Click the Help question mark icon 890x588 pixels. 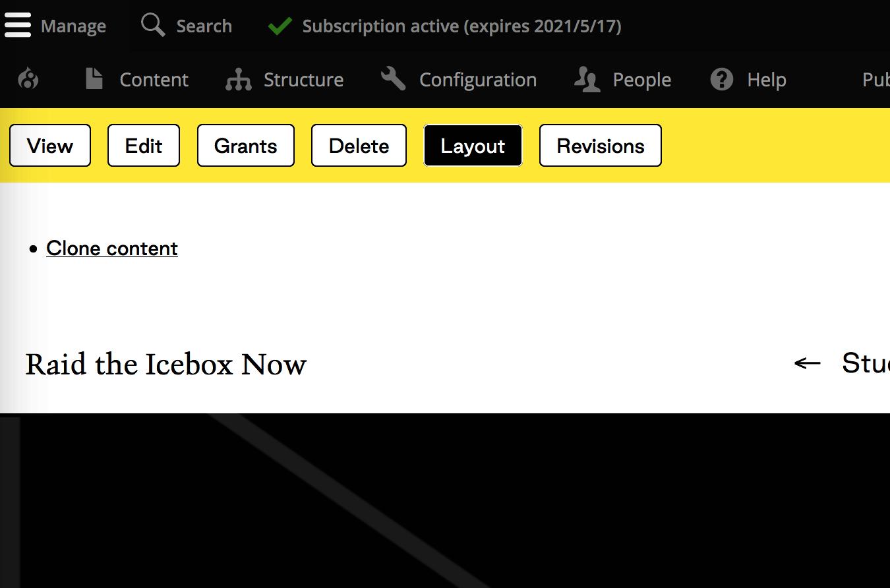[x=722, y=80]
